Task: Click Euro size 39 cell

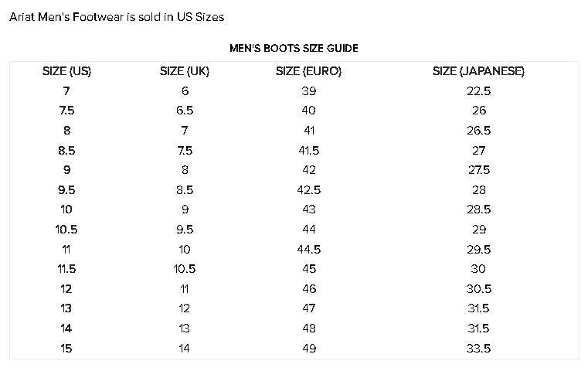Action: point(309,90)
